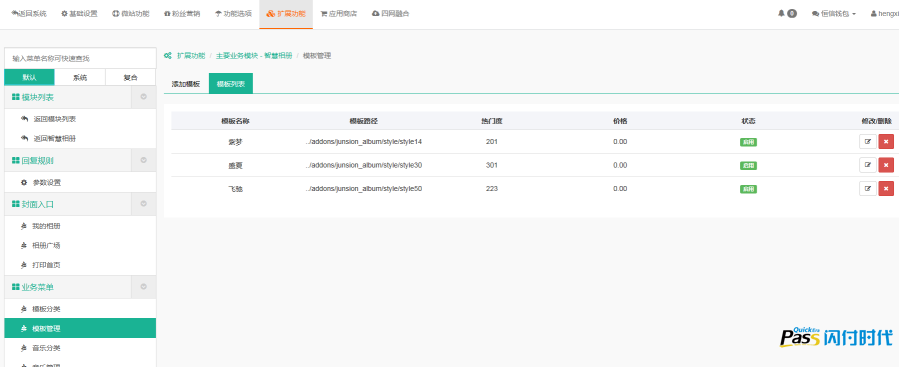
Task: Click the 扩展功能 breadcrumb cogs icon
Action: (168, 56)
